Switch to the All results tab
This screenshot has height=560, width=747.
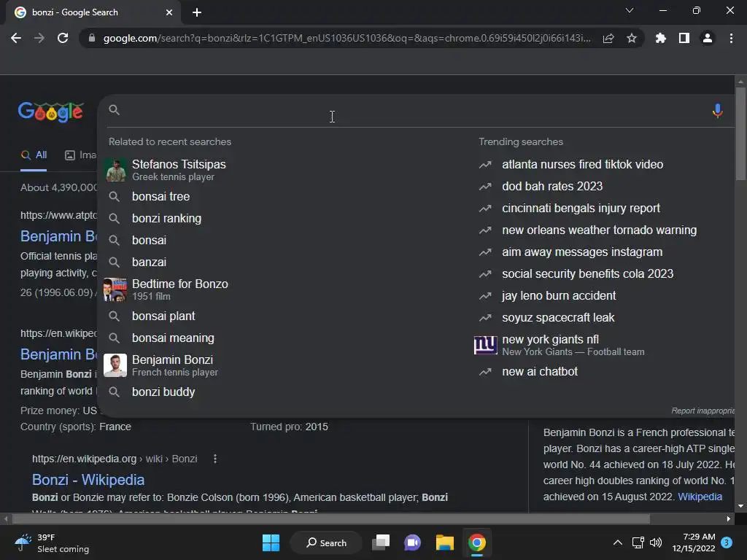click(x=34, y=155)
